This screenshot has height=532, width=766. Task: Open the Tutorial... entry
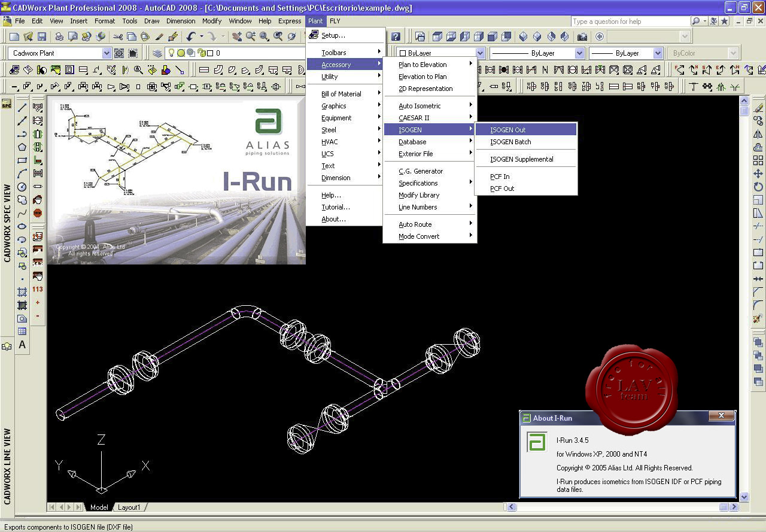[x=345, y=207]
